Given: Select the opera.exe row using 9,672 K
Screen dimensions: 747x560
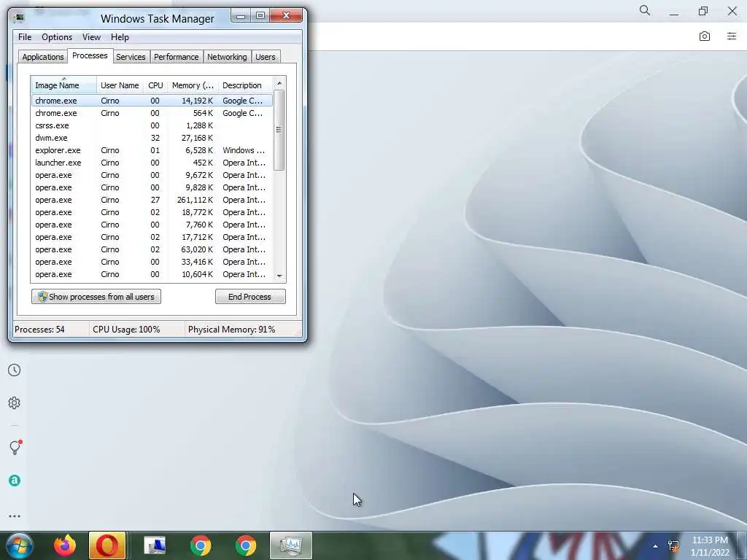Looking at the screenshot, I should (x=152, y=175).
